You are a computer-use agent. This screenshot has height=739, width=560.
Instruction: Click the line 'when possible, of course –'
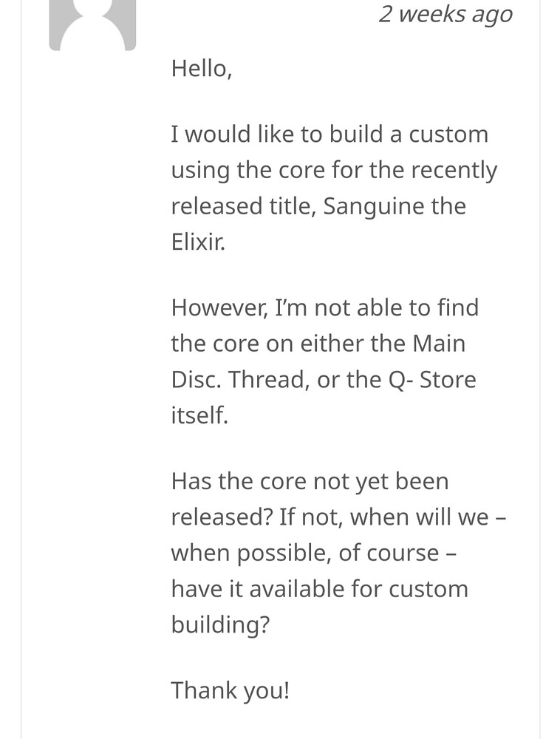(314, 554)
